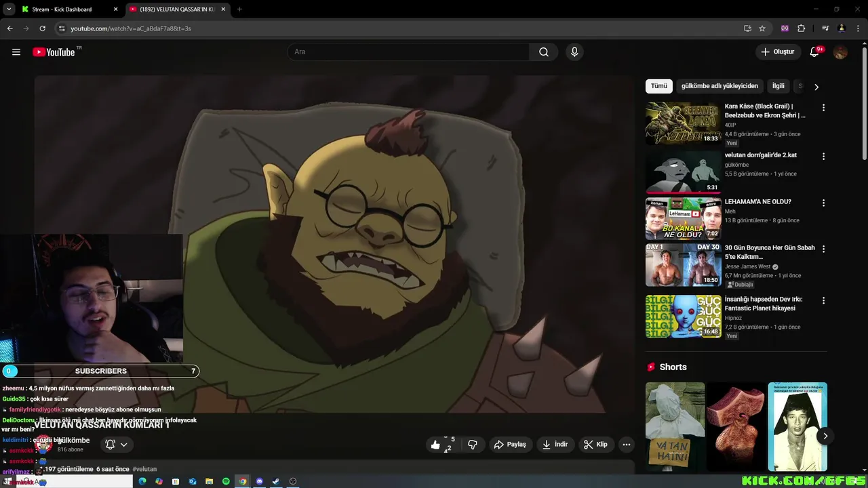Open Microsoft Edge from the taskbar
Image resolution: width=868 pixels, height=488 pixels.
coord(142,481)
